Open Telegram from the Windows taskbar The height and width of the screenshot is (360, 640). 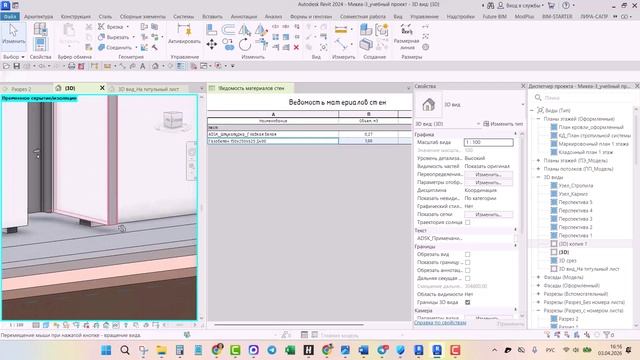271,350
